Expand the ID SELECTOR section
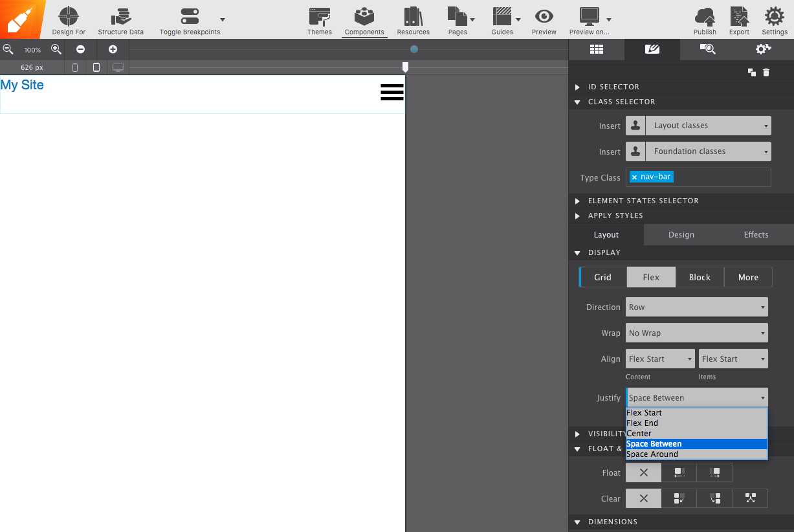The height and width of the screenshot is (532, 794). (x=577, y=87)
